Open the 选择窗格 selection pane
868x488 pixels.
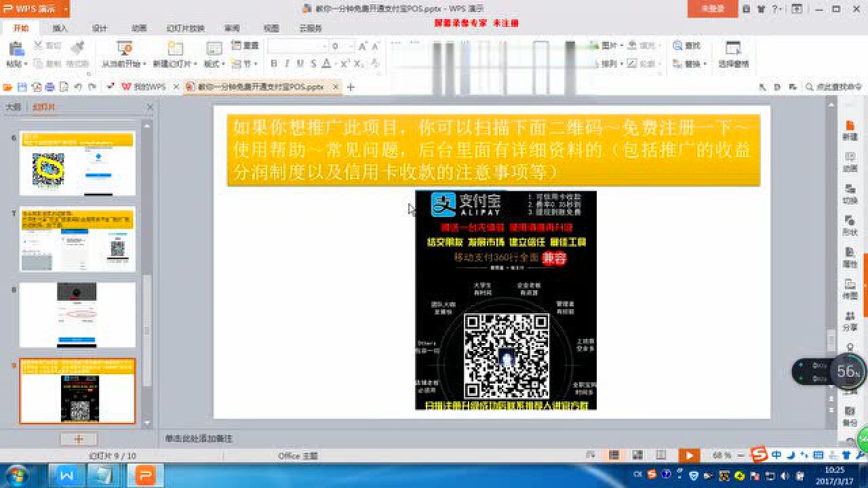pyautogui.click(x=733, y=54)
